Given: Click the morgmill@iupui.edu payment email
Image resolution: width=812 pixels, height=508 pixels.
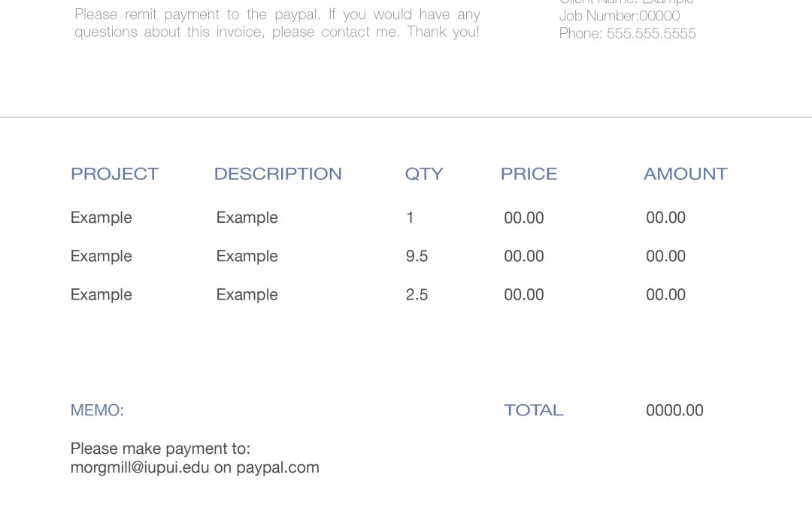Looking at the screenshot, I should [x=140, y=467].
